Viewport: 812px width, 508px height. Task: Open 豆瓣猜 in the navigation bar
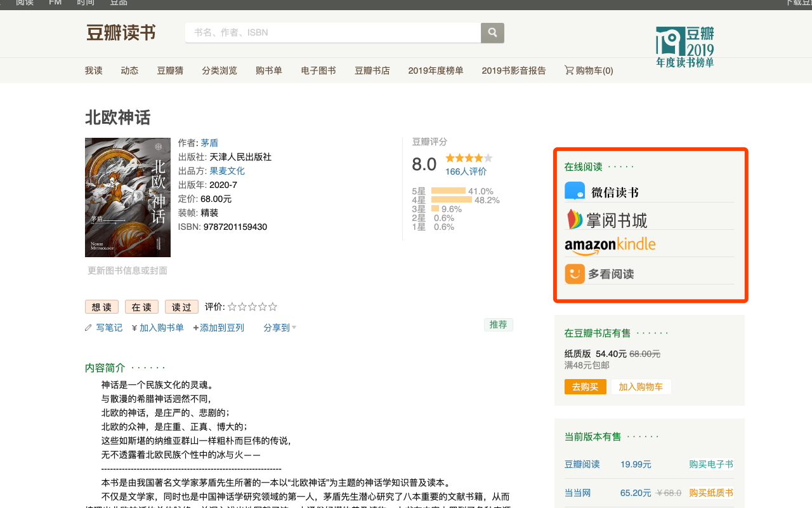(x=170, y=70)
